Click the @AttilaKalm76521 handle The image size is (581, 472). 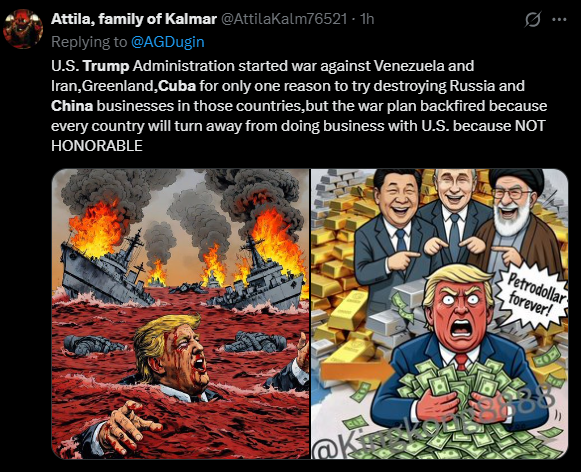click(284, 19)
